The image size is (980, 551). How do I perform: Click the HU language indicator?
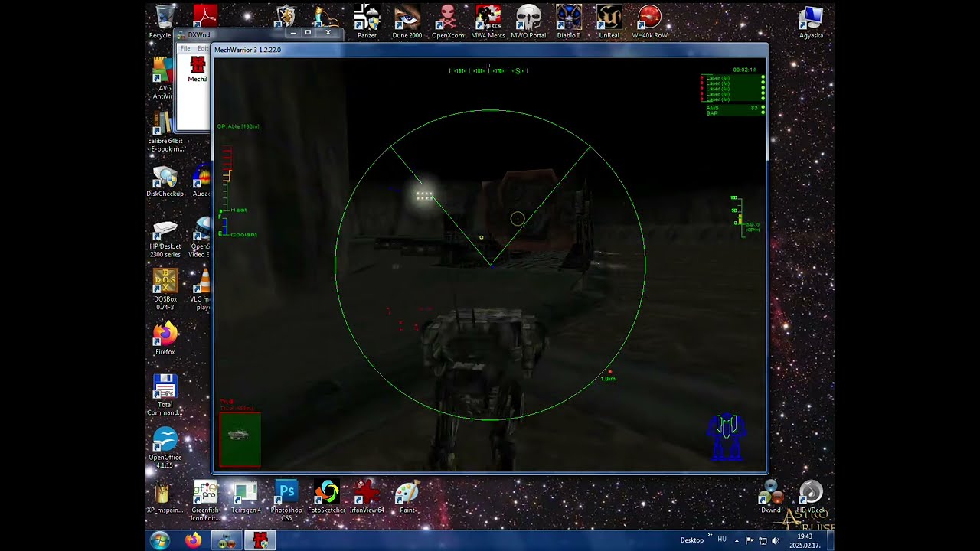click(722, 540)
